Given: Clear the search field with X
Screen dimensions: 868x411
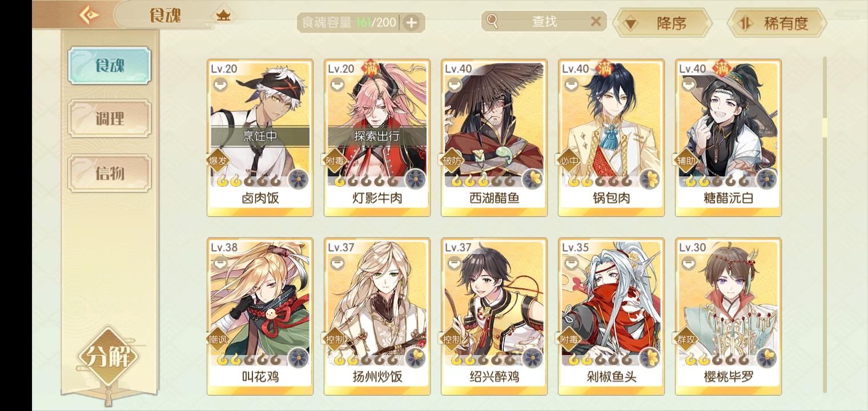Looking at the screenshot, I should (x=596, y=21).
